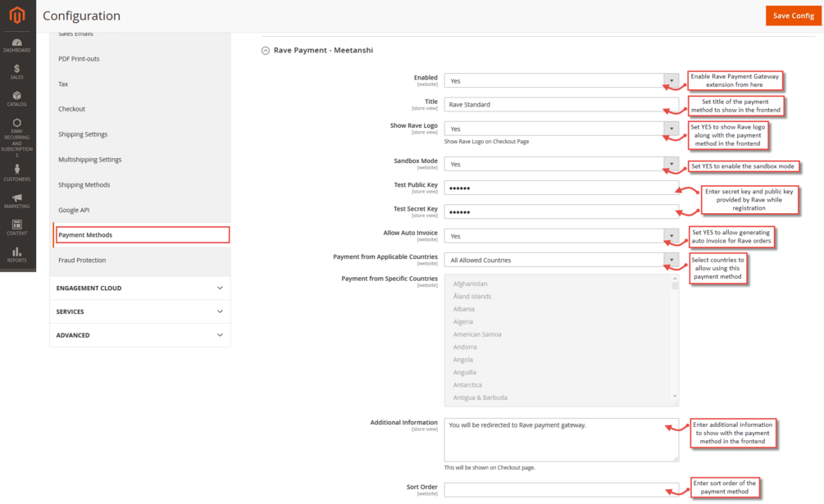This screenshot has width=824, height=504.
Task: Select Fraud Protection in the sidebar
Action: (x=82, y=261)
